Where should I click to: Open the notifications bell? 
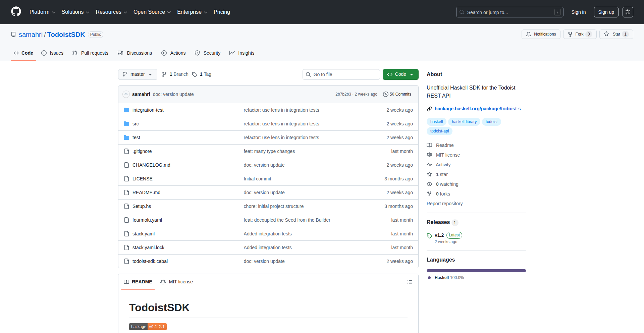(528, 34)
